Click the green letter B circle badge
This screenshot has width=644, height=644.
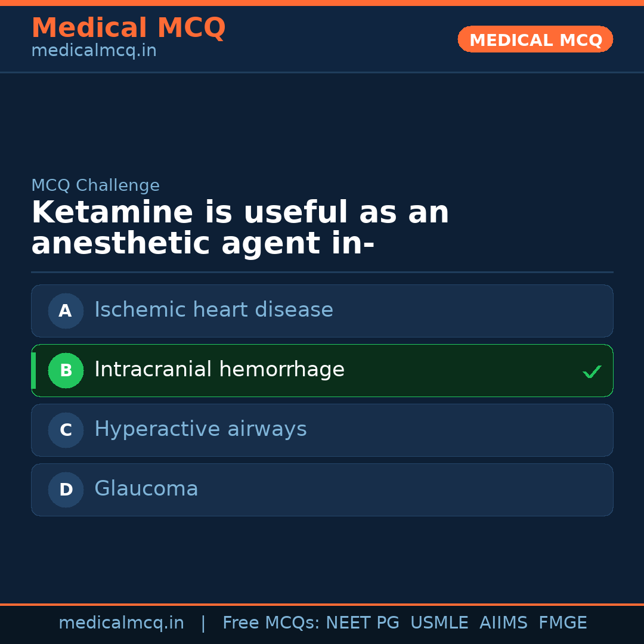pos(66,370)
